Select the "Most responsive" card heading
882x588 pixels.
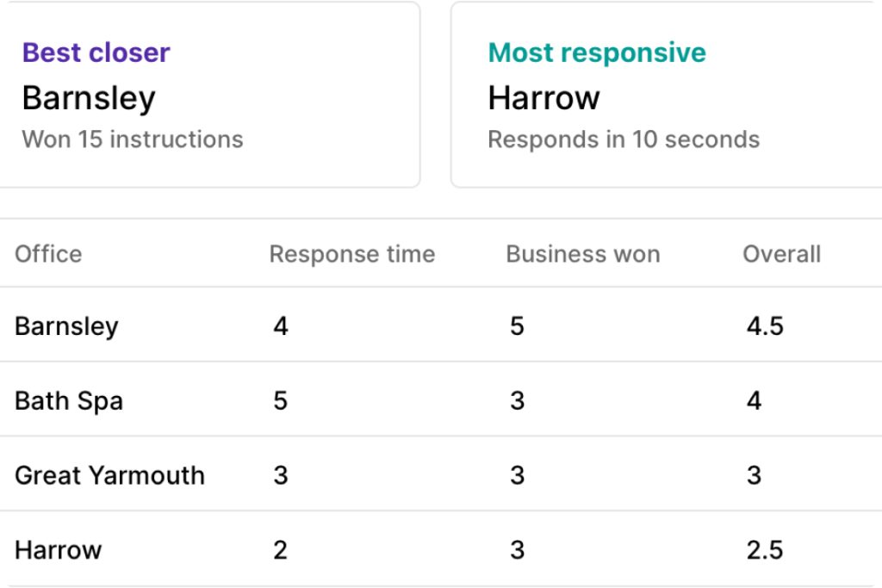(x=596, y=53)
